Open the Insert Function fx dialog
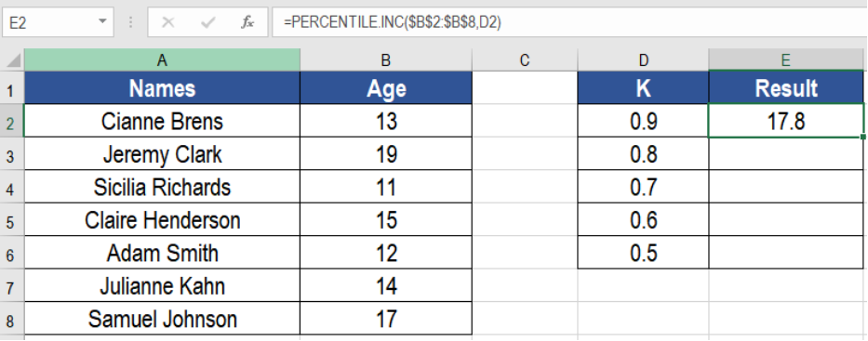 pos(247,22)
